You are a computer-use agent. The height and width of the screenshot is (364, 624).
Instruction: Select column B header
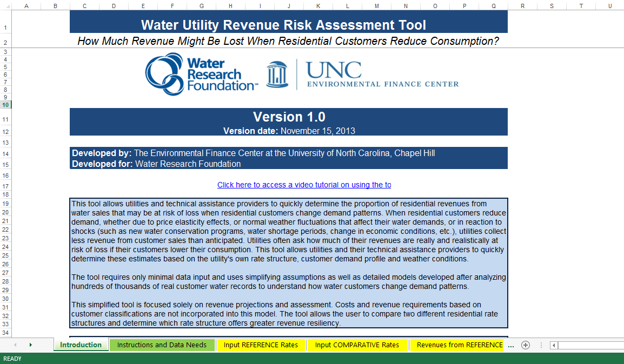click(55, 6)
